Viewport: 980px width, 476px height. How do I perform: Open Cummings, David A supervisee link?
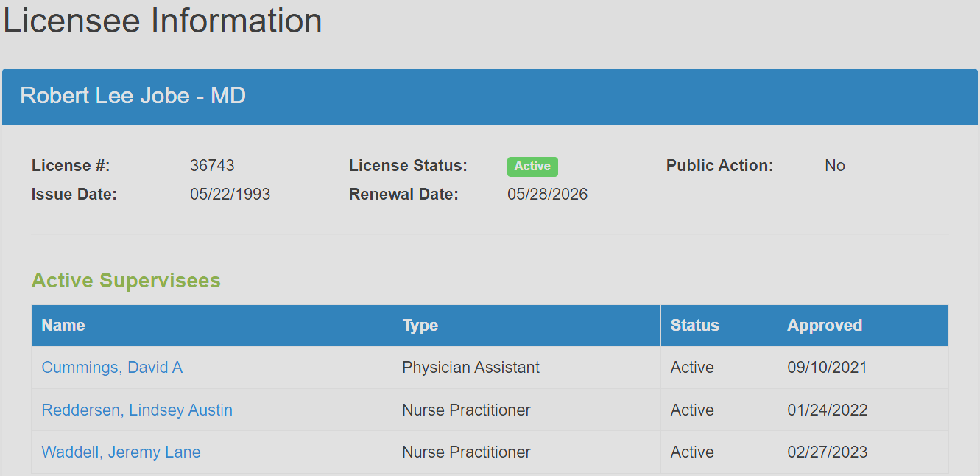click(112, 368)
